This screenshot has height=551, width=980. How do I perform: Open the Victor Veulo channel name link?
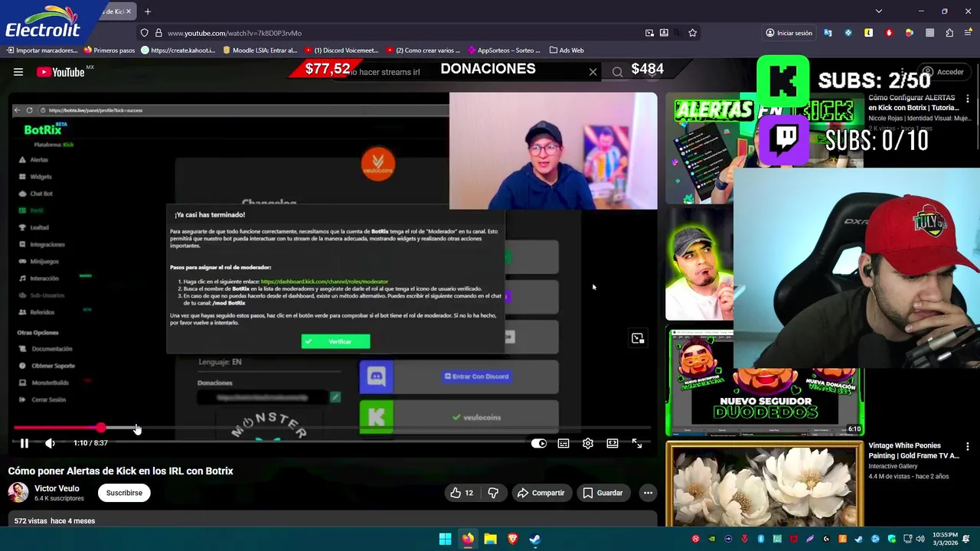(57, 488)
